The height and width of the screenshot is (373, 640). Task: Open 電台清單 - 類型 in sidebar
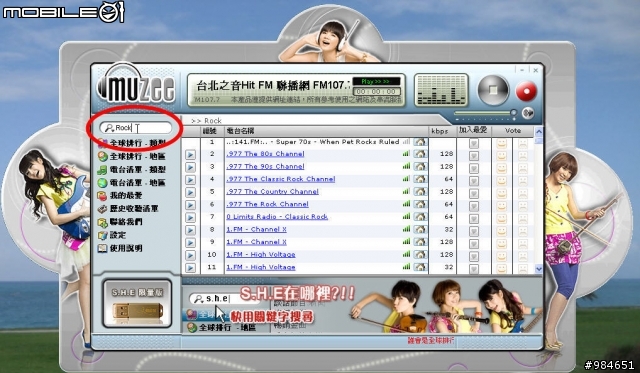point(132,169)
